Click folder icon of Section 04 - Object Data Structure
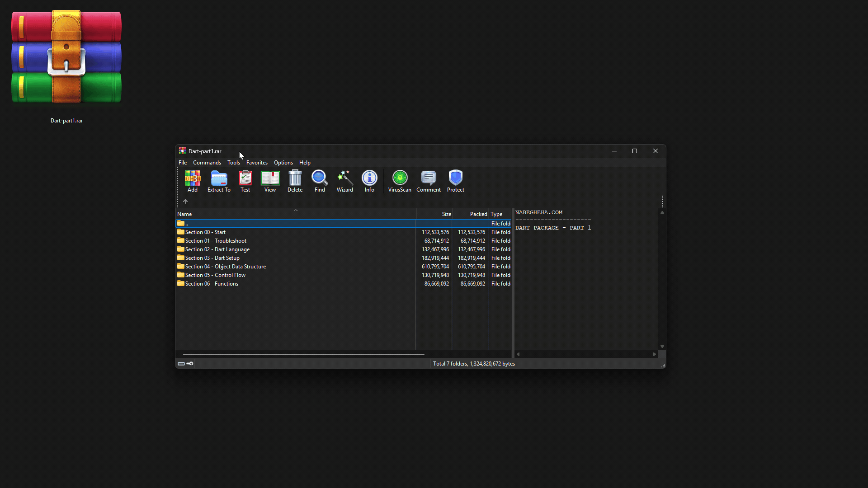The width and height of the screenshot is (868, 488). click(181, 266)
